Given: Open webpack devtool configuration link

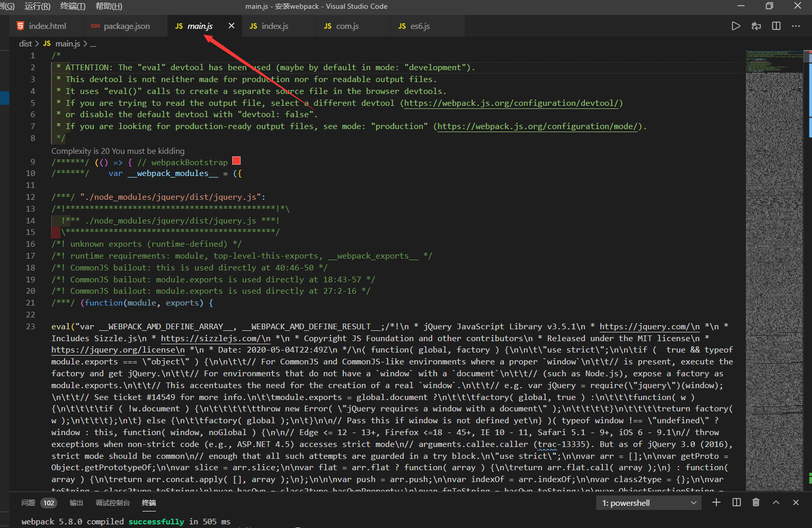Looking at the screenshot, I should click(x=511, y=103).
